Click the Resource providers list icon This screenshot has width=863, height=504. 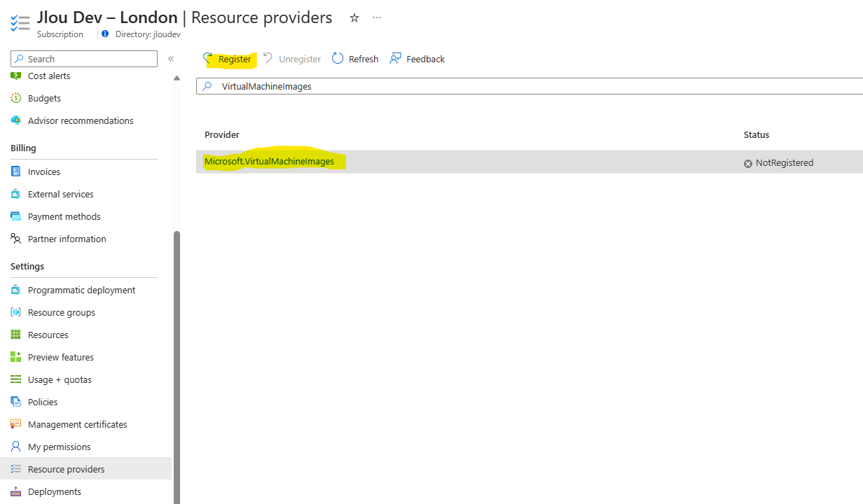click(x=16, y=469)
